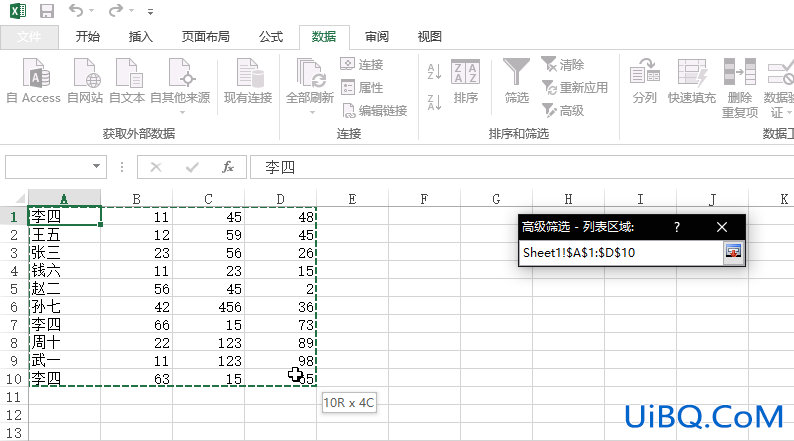
Task: Click 编辑链接 button
Action: pyautogui.click(x=375, y=110)
